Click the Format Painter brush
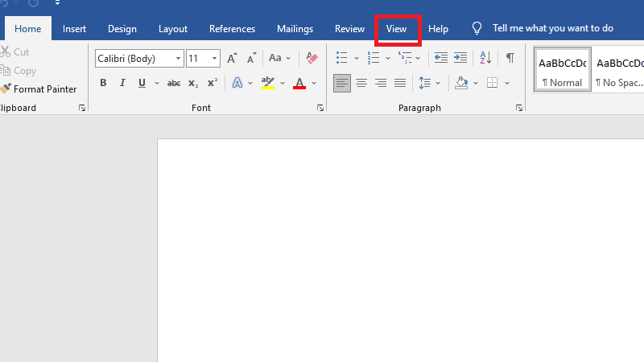The image size is (644, 362). click(x=39, y=89)
